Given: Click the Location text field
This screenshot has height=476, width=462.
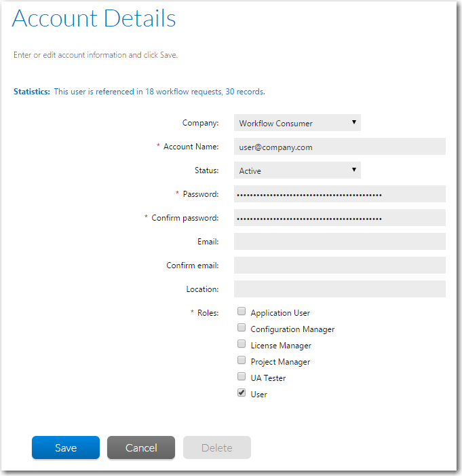Looking at the screenshot, I should [339, 289].
